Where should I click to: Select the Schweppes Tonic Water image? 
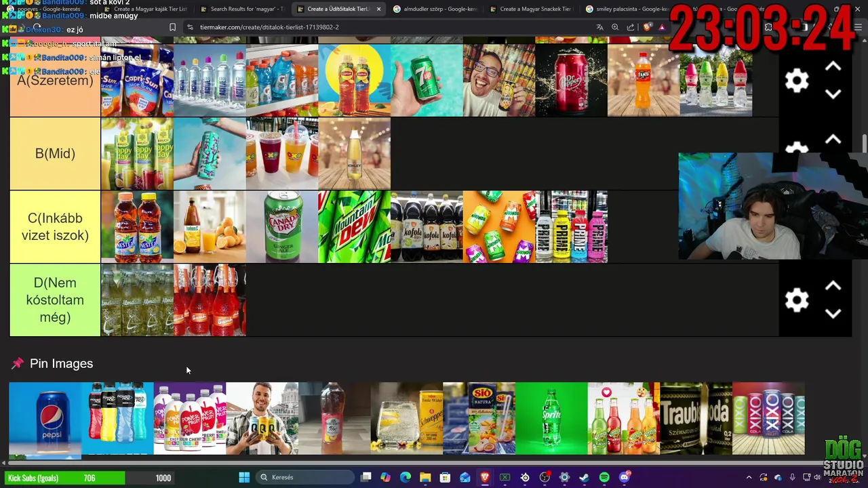pos(406,418)
